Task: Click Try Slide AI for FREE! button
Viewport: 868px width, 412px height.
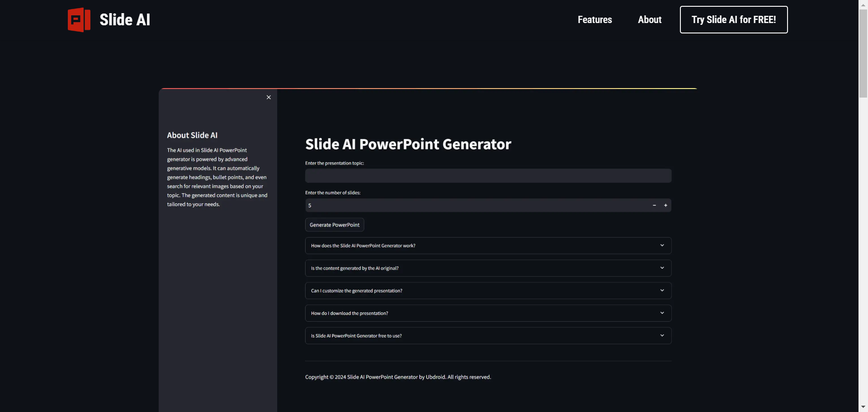Action: click(x=734, y=20)
